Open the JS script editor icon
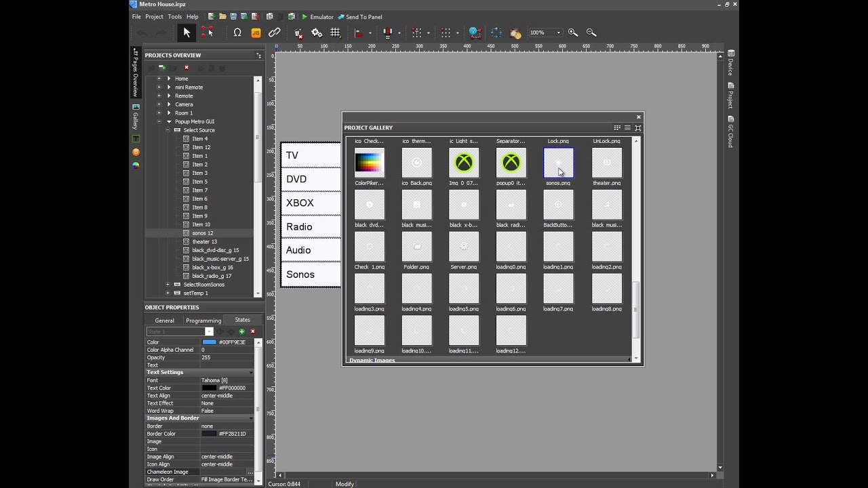The width and height of the screenshot is (868, 488). click(256, 33)
